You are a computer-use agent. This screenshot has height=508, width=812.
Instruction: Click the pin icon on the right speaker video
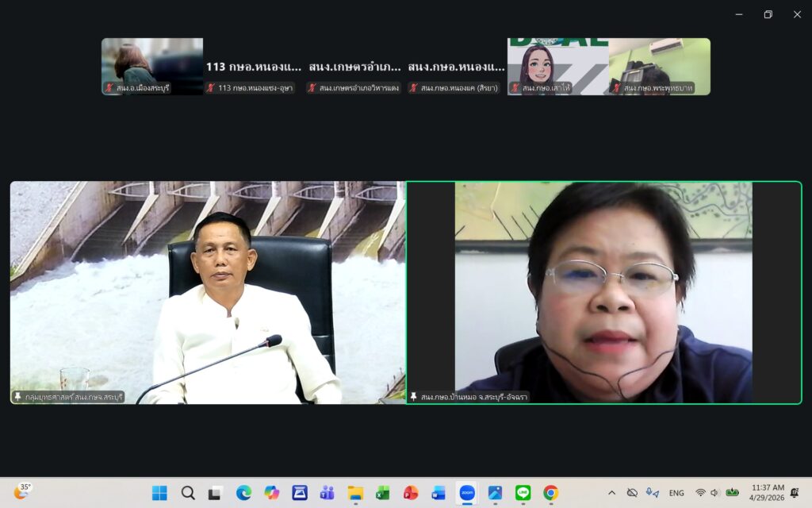pyautogui.click(x=413, y=396)
